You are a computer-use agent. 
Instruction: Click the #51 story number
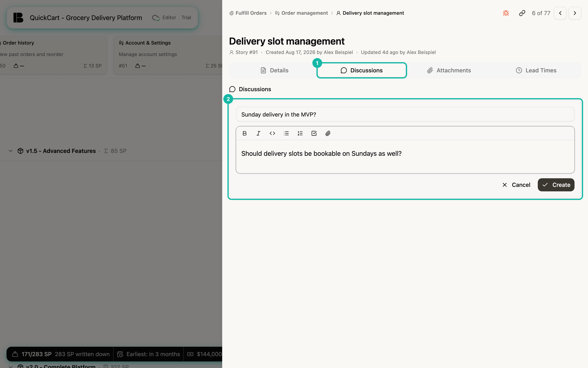[x=123, y=66]
